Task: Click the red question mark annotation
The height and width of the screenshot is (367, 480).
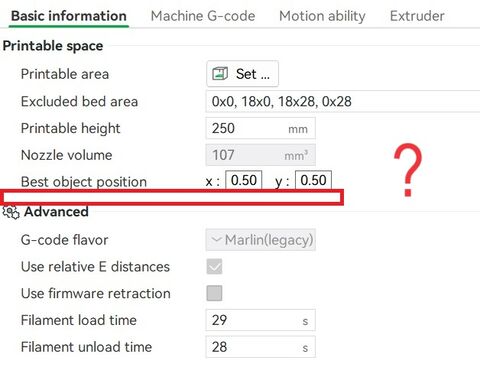Action: coord(408,170)
